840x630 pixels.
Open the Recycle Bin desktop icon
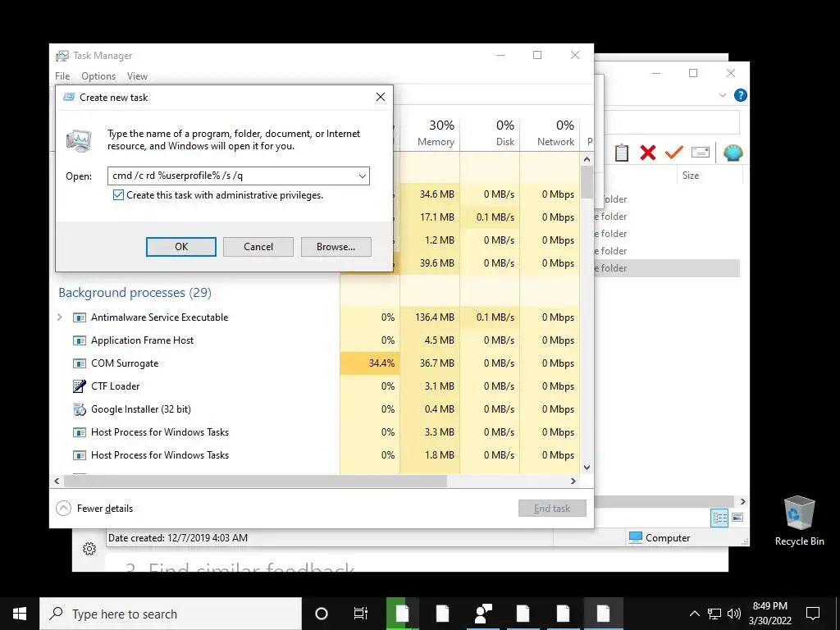(x=799, y=520)
